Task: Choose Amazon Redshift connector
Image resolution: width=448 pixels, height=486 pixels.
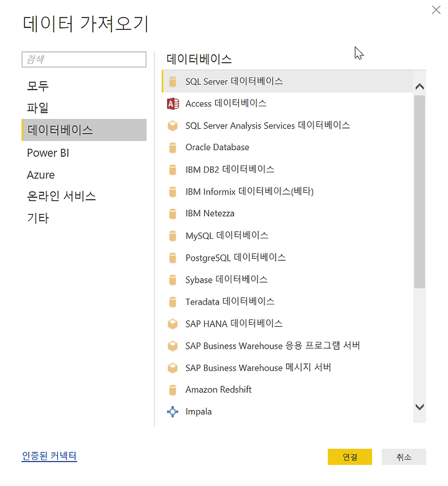Action: tap(287, 390)
